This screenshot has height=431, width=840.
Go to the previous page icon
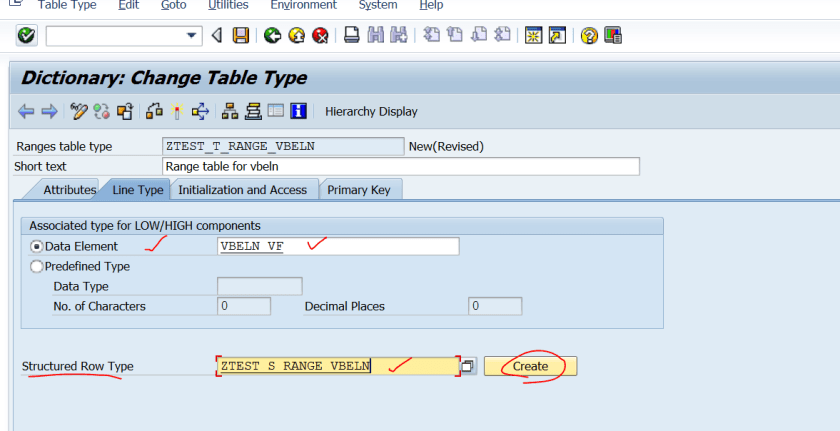(x=455, y=35)
